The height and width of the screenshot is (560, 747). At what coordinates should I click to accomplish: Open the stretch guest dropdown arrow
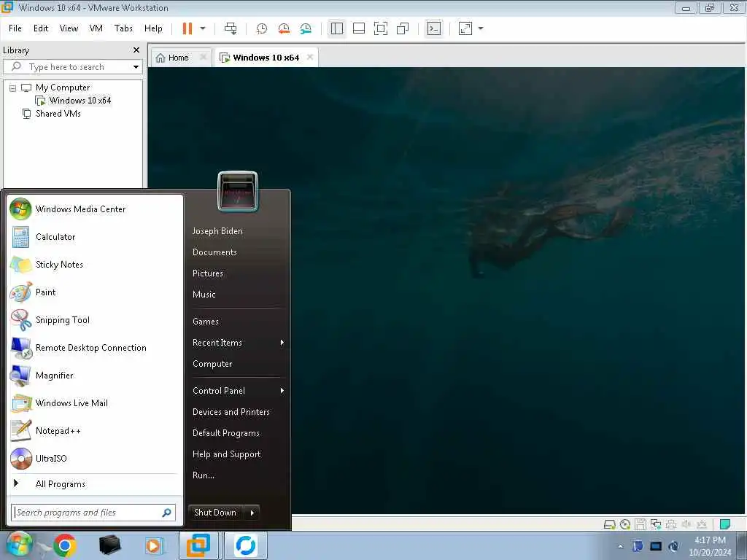[x=481, y=28]
